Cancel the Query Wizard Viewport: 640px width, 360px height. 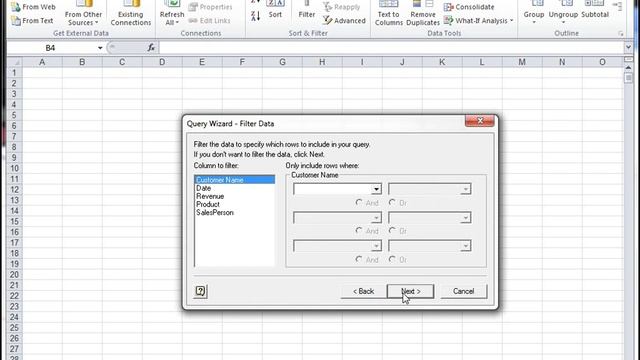coord(464,291)
